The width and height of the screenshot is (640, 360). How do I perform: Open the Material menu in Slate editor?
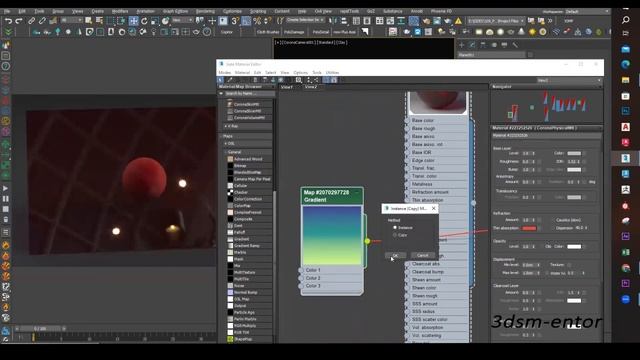242,73
